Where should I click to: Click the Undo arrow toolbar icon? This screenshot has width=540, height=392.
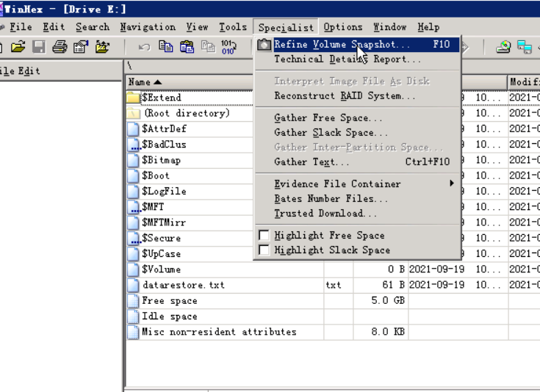[x=145, y=47]
